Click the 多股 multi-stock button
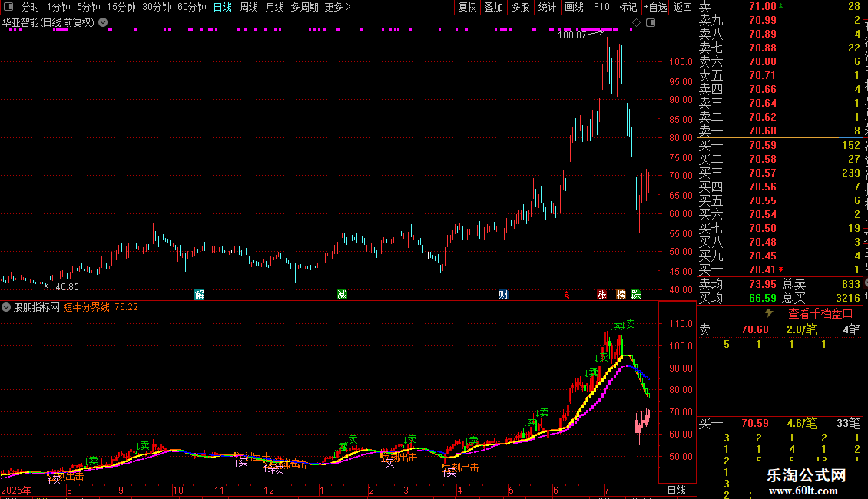This screenshot has height=499, width=868. click(x=520, y=7)
